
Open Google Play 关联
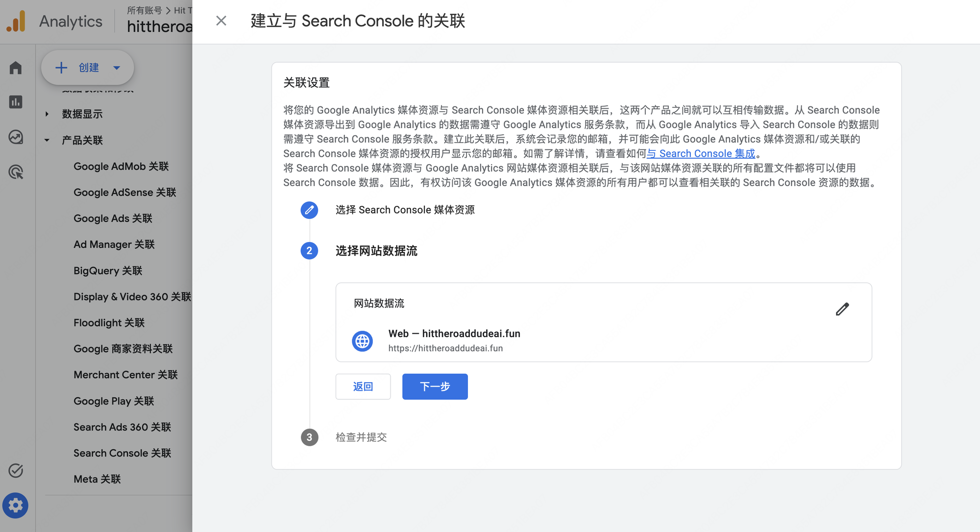click(114, 401)
